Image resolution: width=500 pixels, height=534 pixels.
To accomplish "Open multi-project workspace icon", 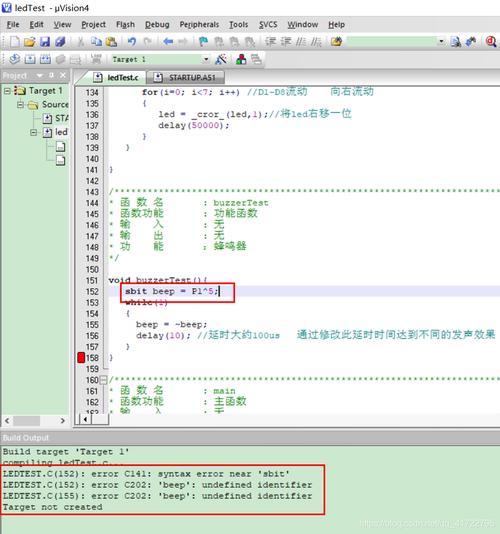I will coord(256,59).
